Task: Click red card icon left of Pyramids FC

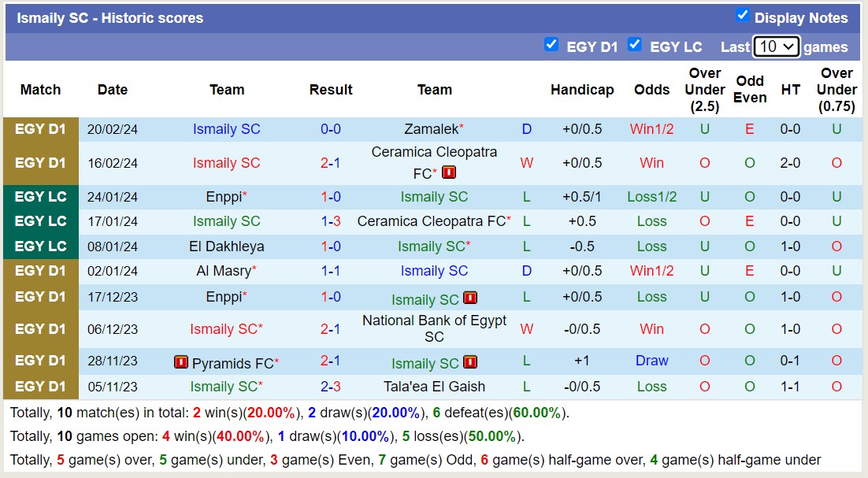Action: coord(181,363)
